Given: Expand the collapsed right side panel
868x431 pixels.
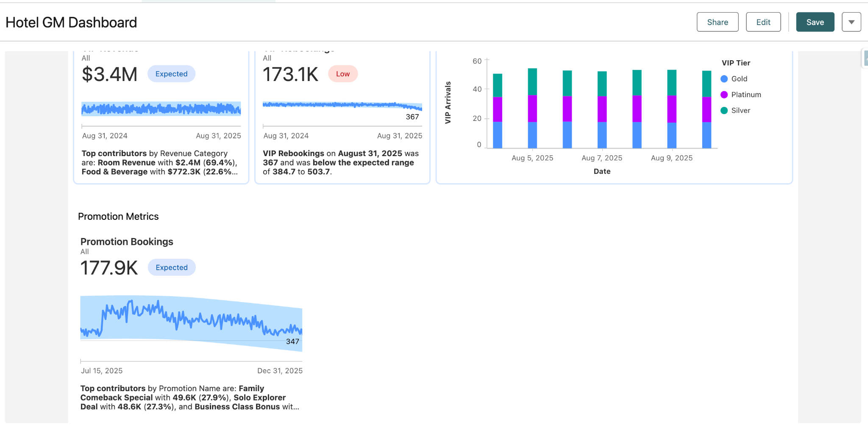Looking at the screenshot, I should click(x=865, y=58).
